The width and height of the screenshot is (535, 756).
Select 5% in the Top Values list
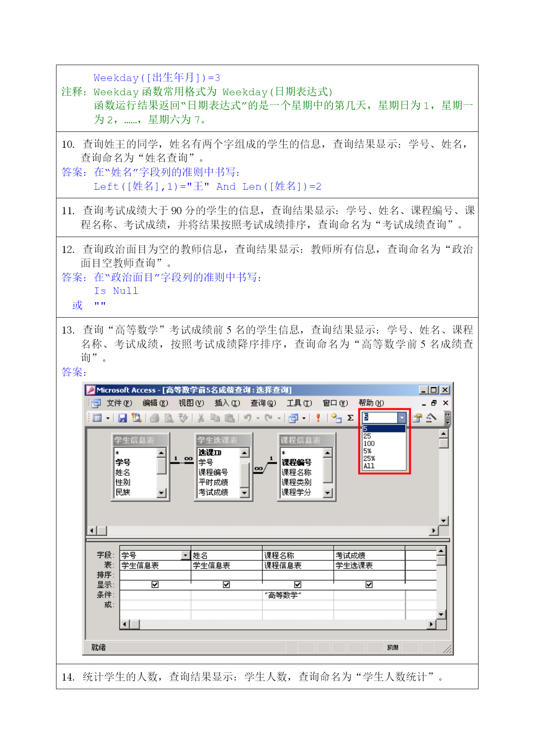coord(384,451)
